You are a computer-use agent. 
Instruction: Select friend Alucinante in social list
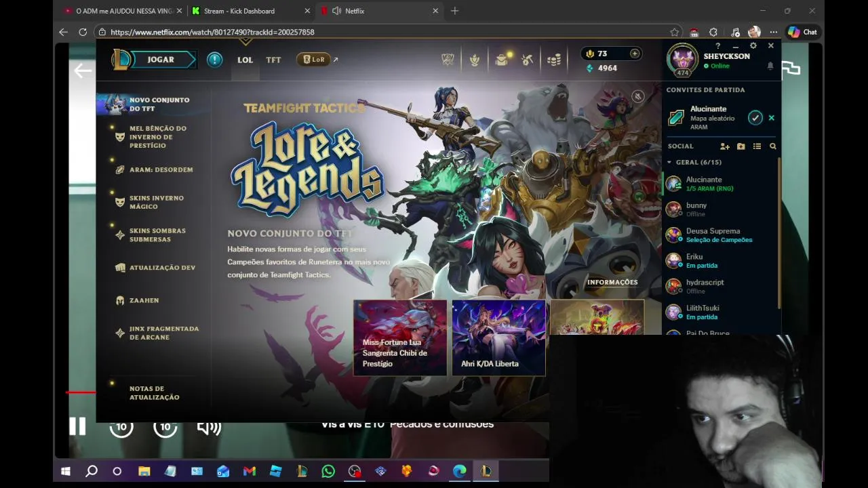719,184
